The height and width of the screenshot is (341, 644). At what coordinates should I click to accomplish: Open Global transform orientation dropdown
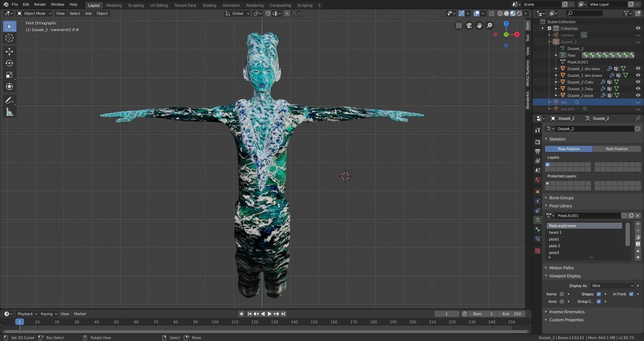point(237,13)
